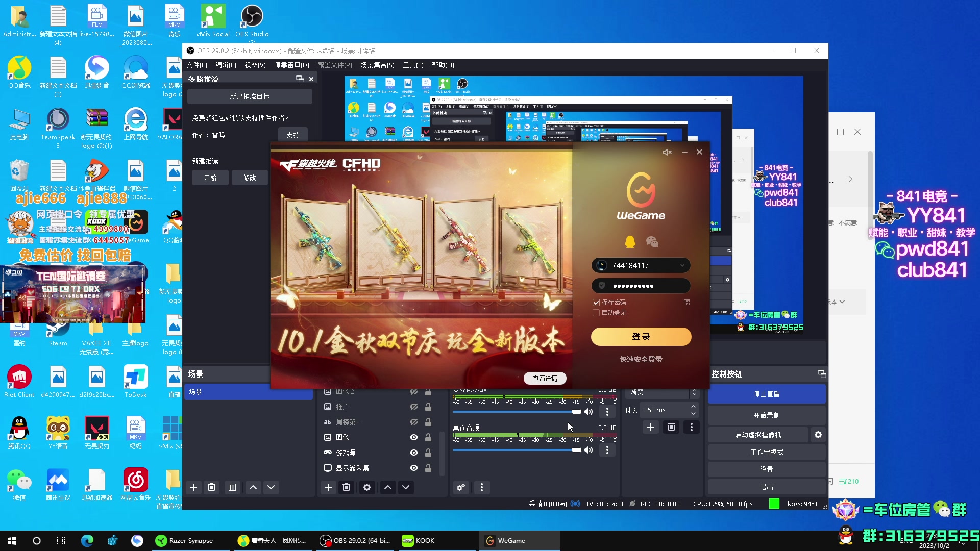Click 快速安全登录 link
The image size is (980, 551).
(641, 359)
